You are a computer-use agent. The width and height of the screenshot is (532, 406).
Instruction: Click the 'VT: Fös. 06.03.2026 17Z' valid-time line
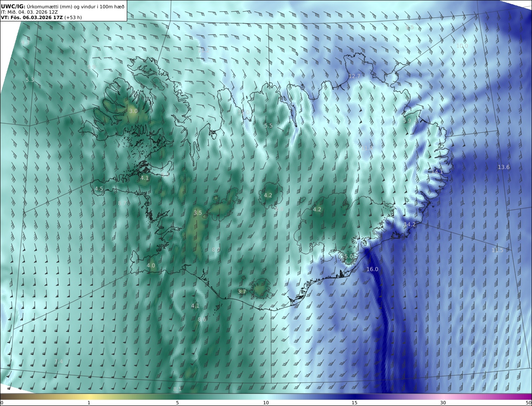pyautogui.click(x=32, y=17)
